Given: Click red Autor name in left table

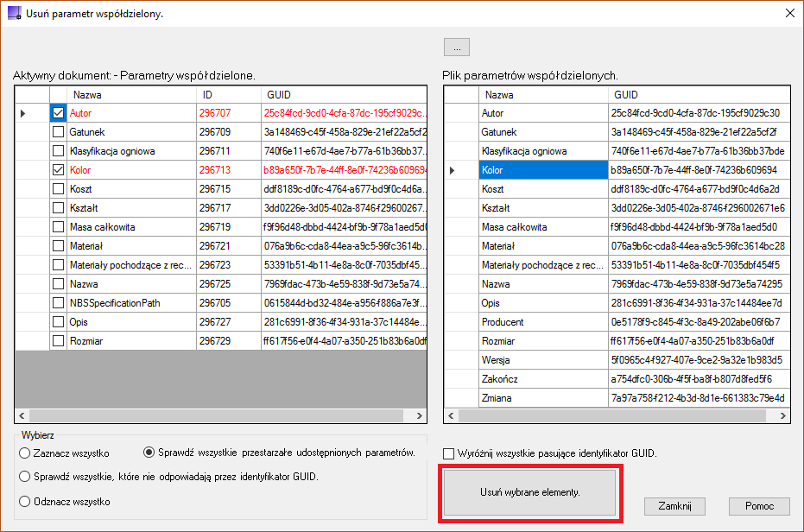Looking at the screenshot, I should pos(131,113).
